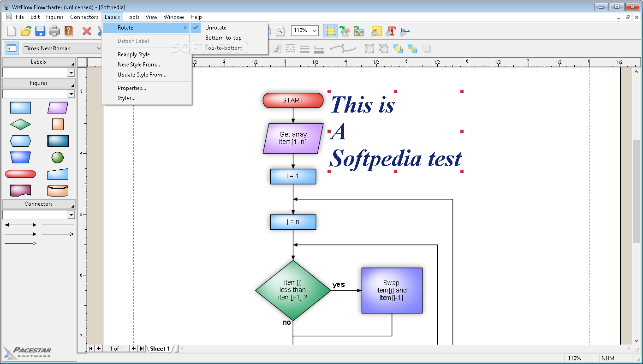Click the figure styles icon next to grid
Screen dimensions: 643x364
tap(345, 31)
